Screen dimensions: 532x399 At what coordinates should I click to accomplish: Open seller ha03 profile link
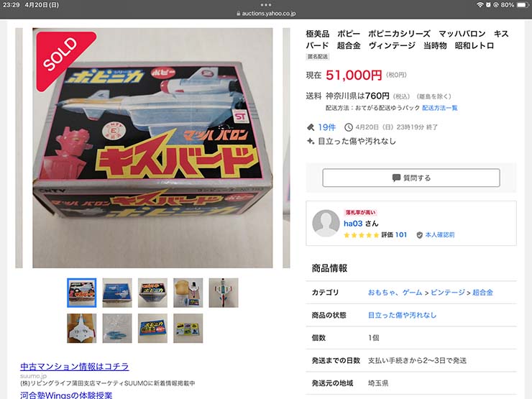tap(353, 224)
